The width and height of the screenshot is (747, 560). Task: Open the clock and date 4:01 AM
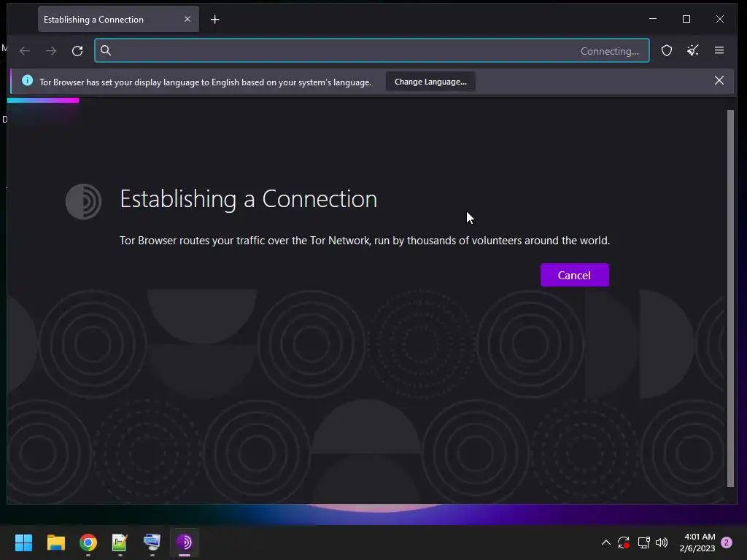[698, 542]
